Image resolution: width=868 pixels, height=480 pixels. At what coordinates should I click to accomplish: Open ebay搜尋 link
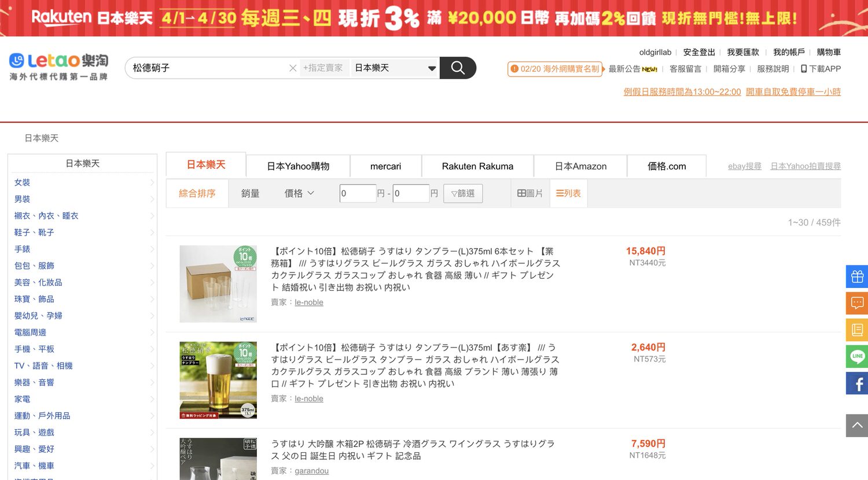point(745,166)
